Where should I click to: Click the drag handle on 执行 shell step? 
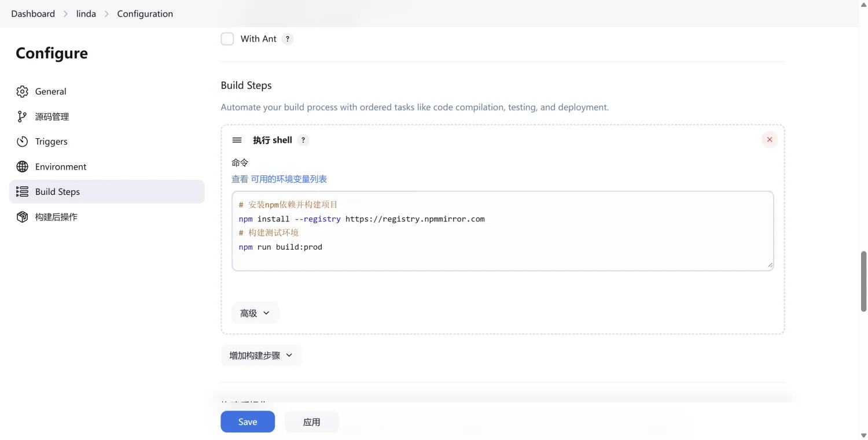(237, 139)
